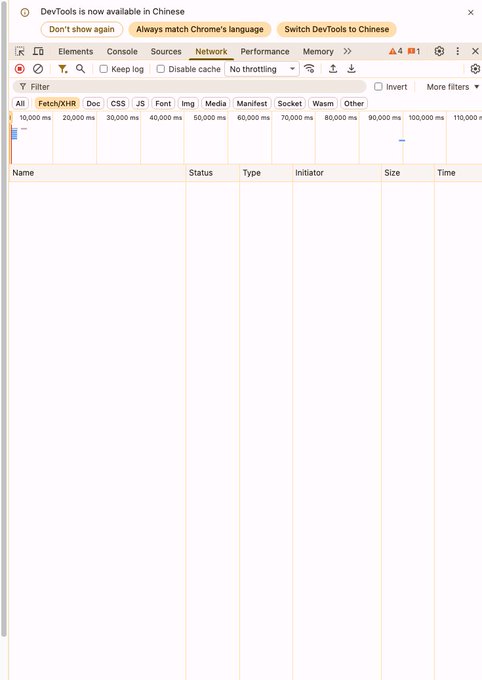This screenshot has height=680, width=482.
Task: Filter by Wasm requests
Action: tap(323, 104)
